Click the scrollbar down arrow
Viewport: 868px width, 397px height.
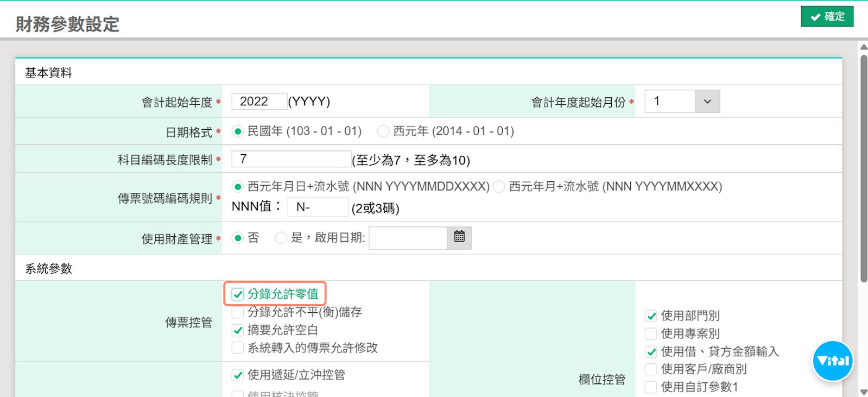click(x=863, y=392)
